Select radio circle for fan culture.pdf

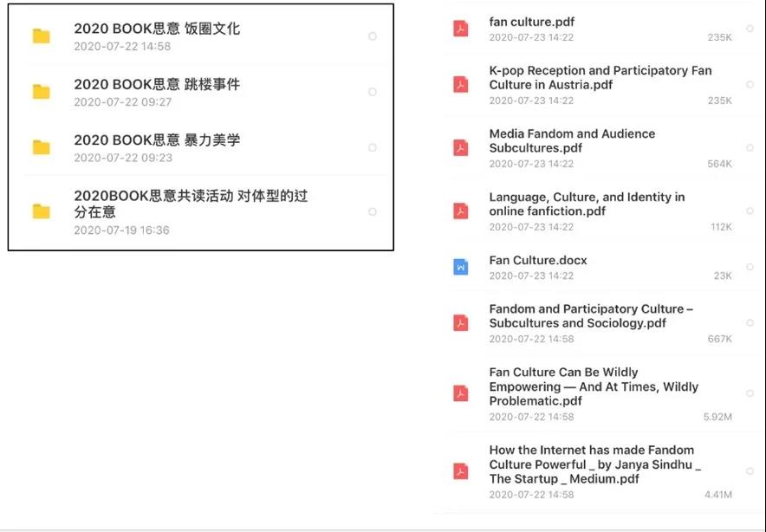tap(750, 29)
